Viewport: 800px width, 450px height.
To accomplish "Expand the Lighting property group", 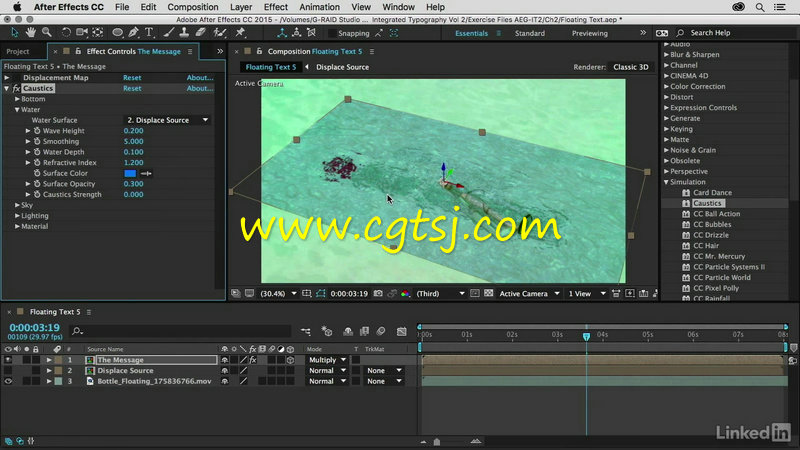I will (x=17, y=216).
